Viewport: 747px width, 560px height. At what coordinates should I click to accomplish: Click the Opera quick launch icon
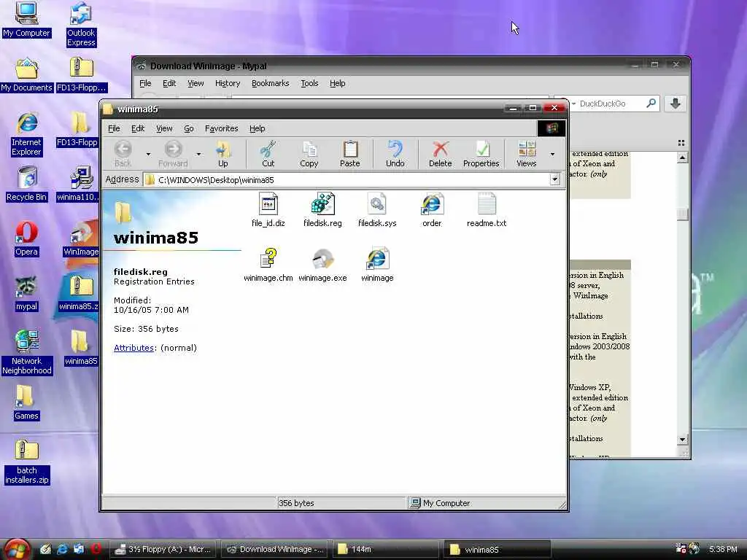96,549
